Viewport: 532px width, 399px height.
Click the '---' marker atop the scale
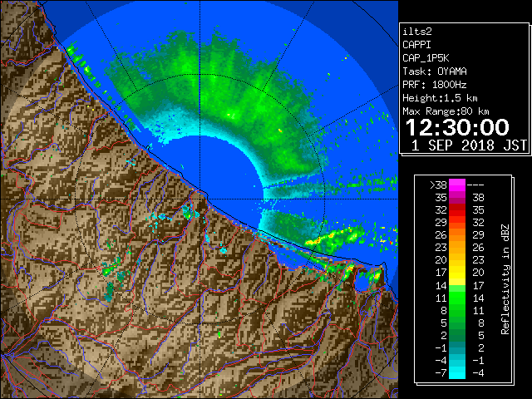pos(475,185)
